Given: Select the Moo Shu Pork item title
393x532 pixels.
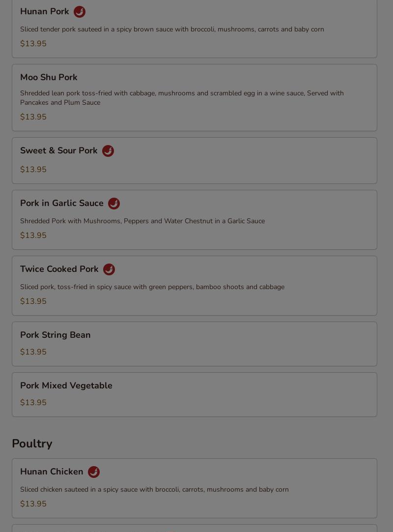Looking at the screenshot, I should 49,77.
